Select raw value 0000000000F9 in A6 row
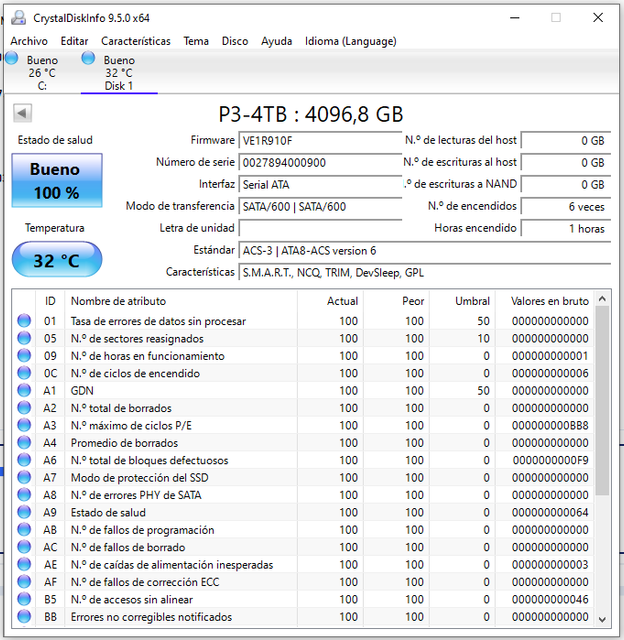624x640 pixels. point(551,460)
